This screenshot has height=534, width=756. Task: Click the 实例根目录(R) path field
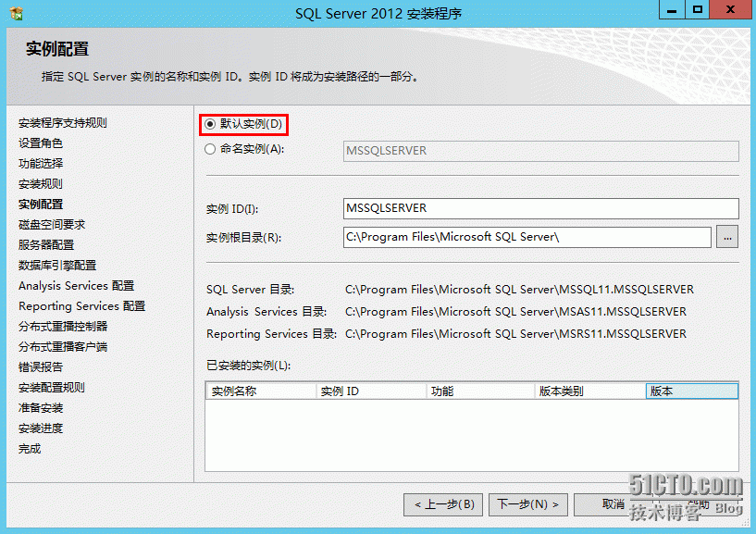tap(527, 237)
